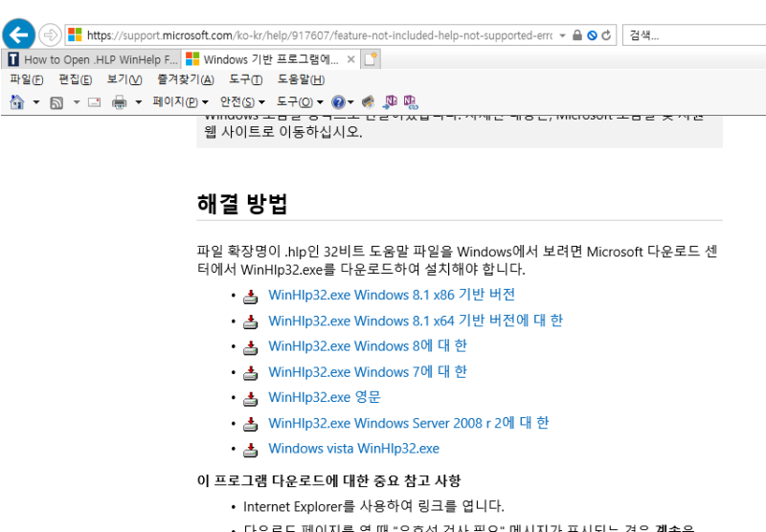The image size is (766, 532).
Task: Refresh the page with the reload icon
Action: [x=606, y=35]
